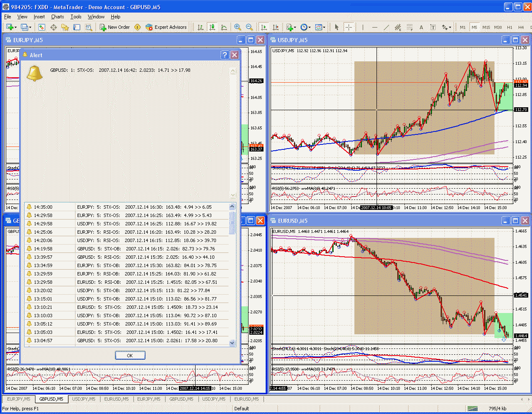Viewport: 532px width, 414px height.
Task: Click the 795/4 kb connection status
Action: [497, 409]
